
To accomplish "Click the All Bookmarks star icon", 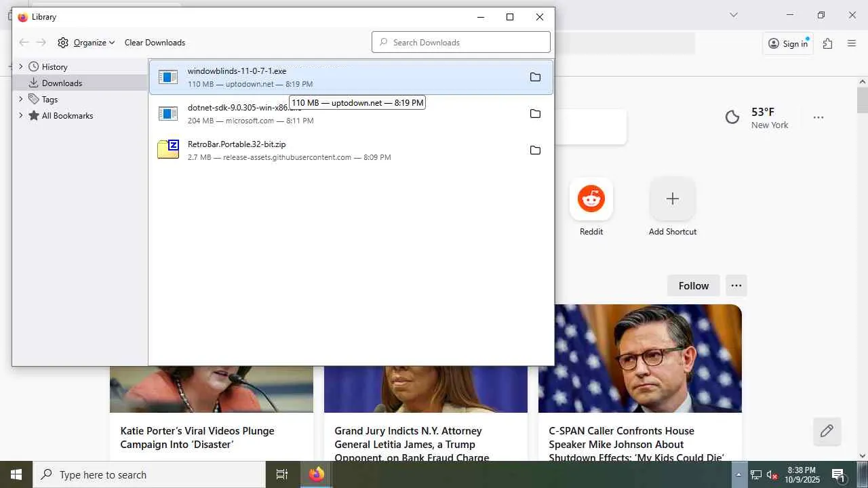I will coord(33,115).
